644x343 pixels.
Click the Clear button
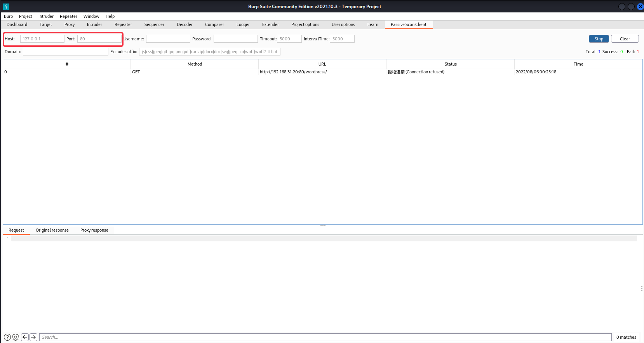click(625, 39)
